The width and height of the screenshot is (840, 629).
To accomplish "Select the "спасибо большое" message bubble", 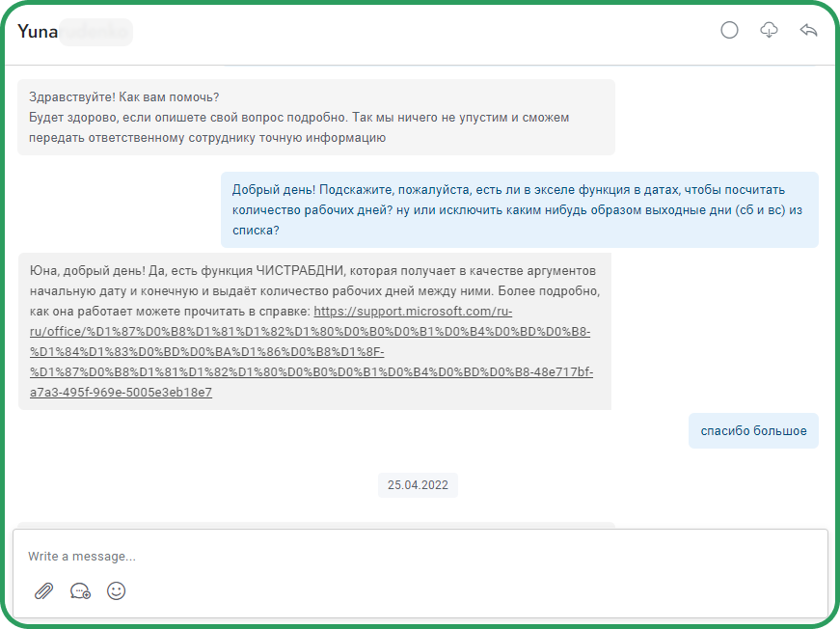I will coord(753,431).
